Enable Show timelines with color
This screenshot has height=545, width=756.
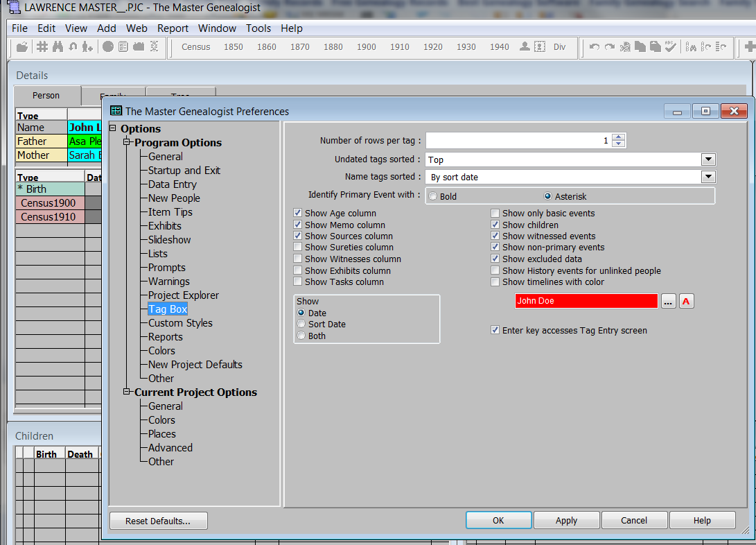(x=495, y=282)
